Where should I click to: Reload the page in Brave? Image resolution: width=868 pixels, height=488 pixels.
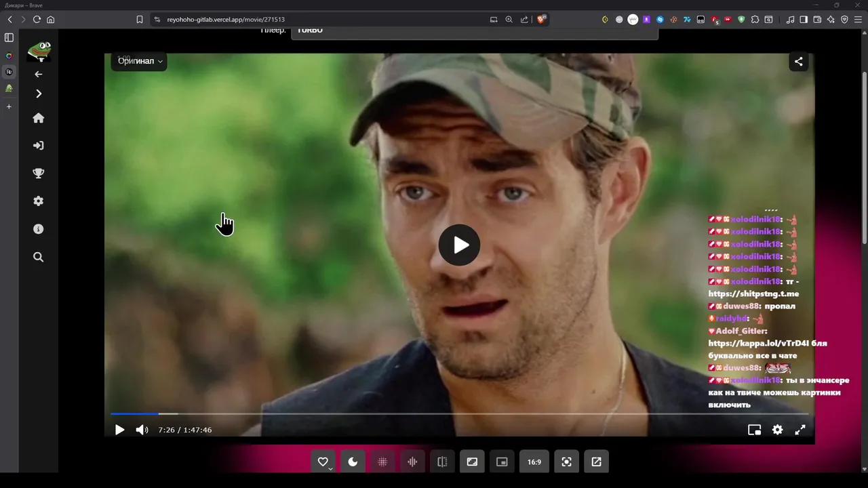(37, 20)
